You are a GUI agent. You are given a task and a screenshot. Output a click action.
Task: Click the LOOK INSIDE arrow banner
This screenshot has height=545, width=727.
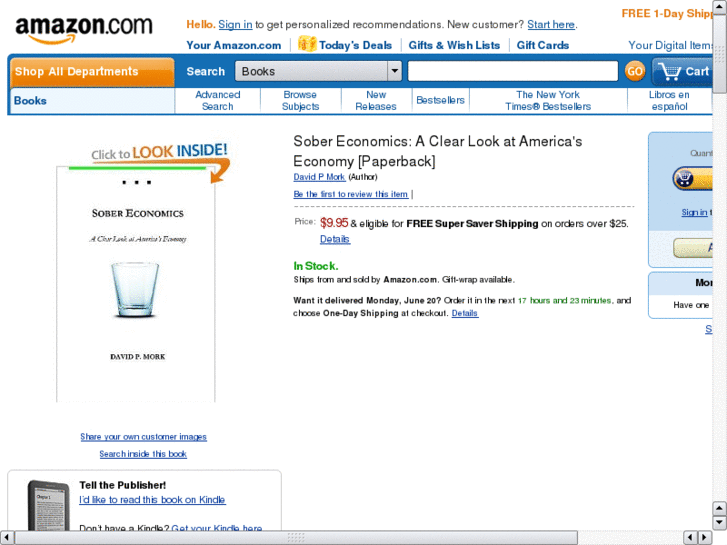(160, 160)
